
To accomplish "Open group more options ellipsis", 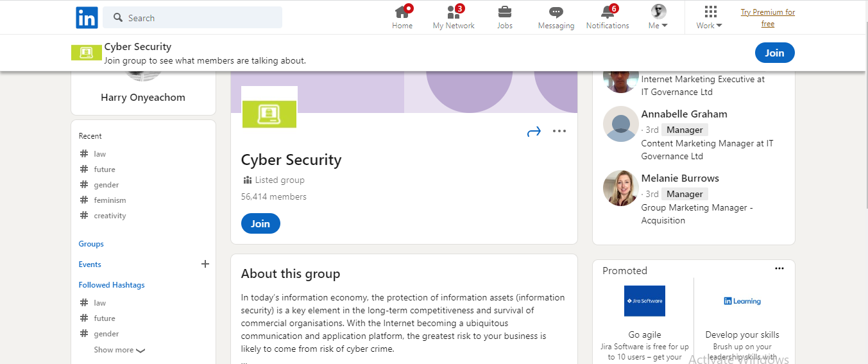I will click(x=559, y=131).
